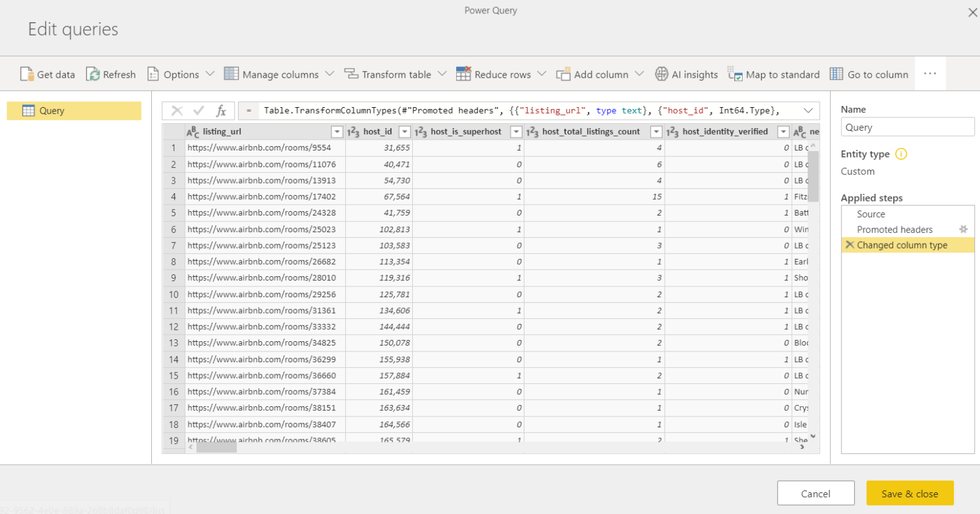Cancel the query edits
Viewport: 980px width, 514px height.
pyautogui.click(x=816, y=493)
